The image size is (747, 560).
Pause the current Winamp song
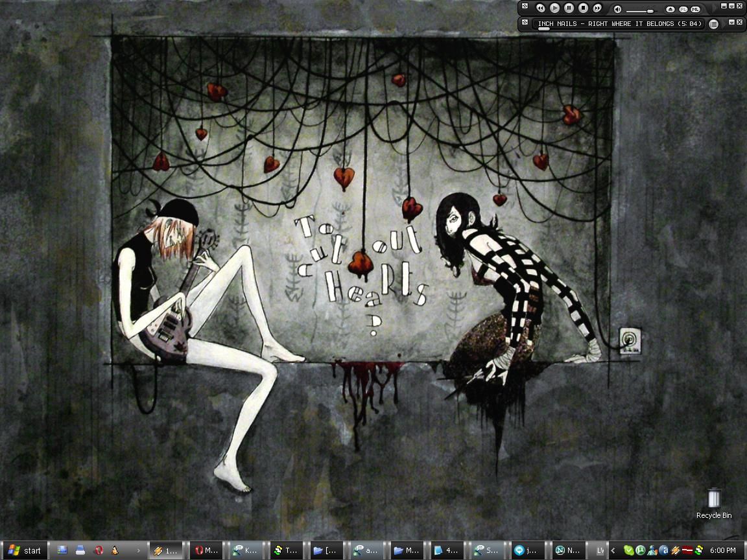(x=569, y=8)
